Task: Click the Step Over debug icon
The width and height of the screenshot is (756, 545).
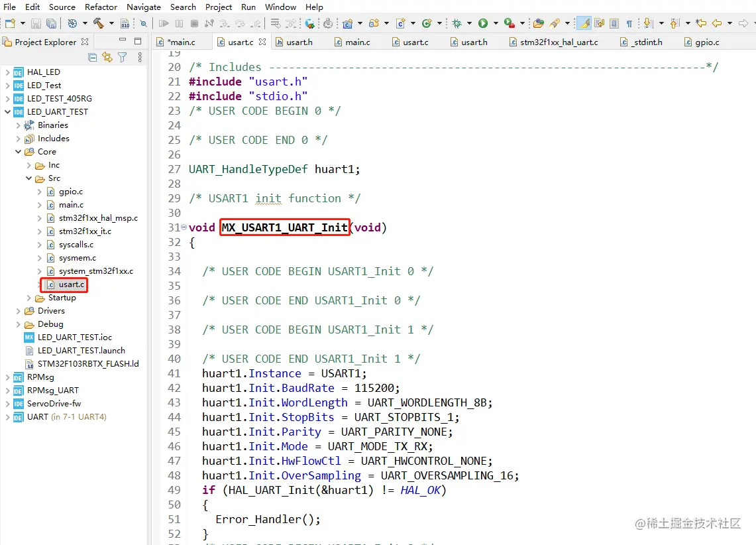Action: (x=240, y=23)
